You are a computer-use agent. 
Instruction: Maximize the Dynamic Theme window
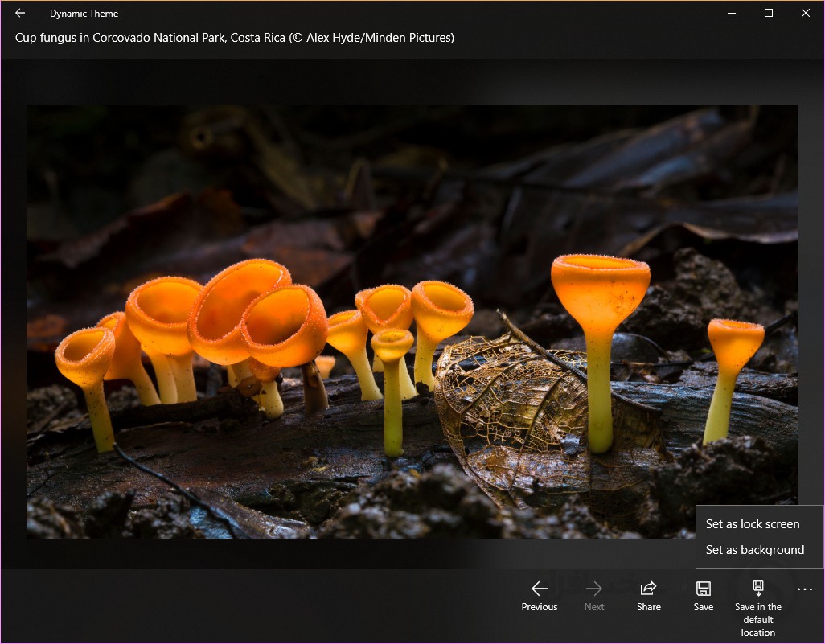(769, 13)
